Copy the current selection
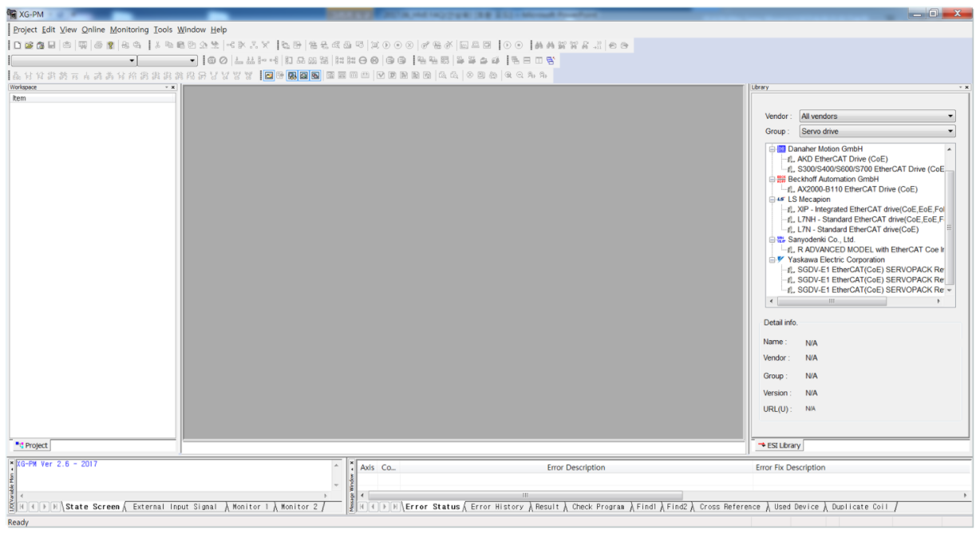 pyautogui.click(x=169, y=45)
